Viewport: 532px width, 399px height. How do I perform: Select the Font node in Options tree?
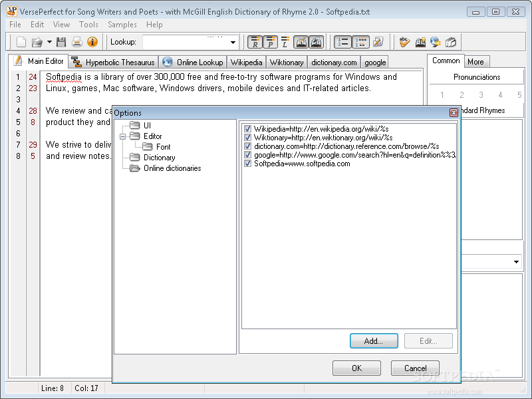(x=163, y=147)
